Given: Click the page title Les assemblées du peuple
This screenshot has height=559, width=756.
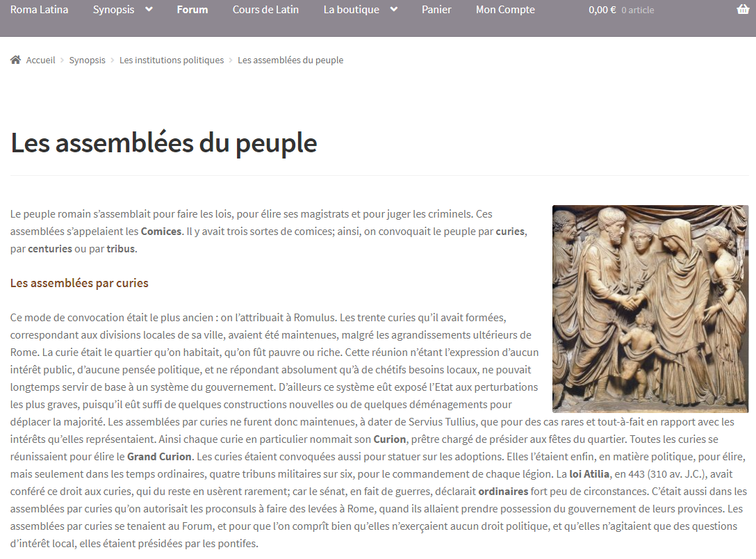Looking at the screenshot, I should pyautogui.click(x=164, y=143).
